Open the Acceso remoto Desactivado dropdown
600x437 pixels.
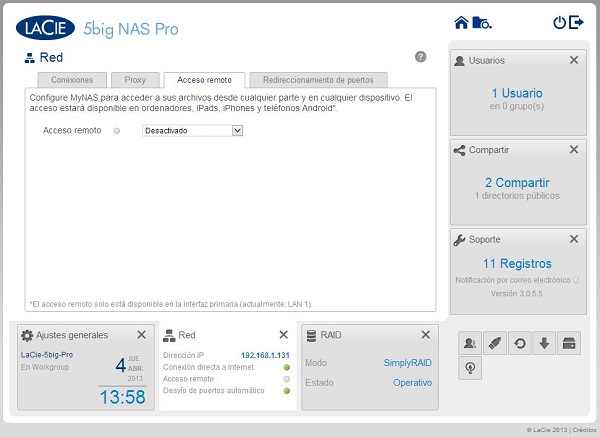(x=192, y=130)
